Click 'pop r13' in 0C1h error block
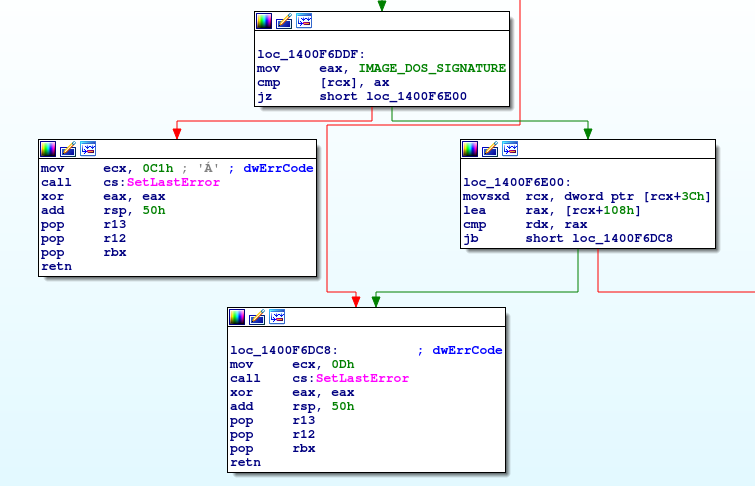This screenshot has height=486, width=755. [x=84, y=224]
